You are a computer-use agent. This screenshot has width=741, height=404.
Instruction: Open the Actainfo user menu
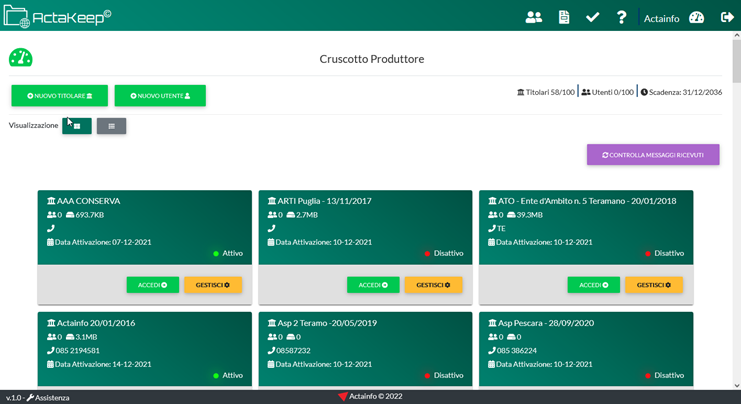coord(661,18)
